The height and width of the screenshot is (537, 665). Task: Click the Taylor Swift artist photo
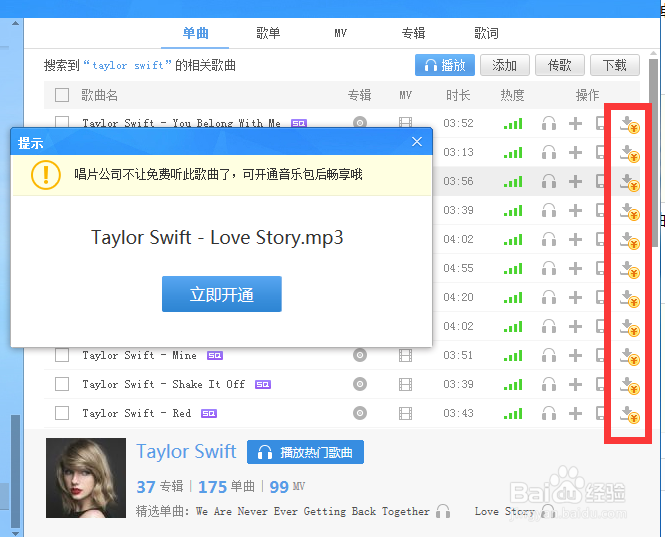tap(86, 478)
